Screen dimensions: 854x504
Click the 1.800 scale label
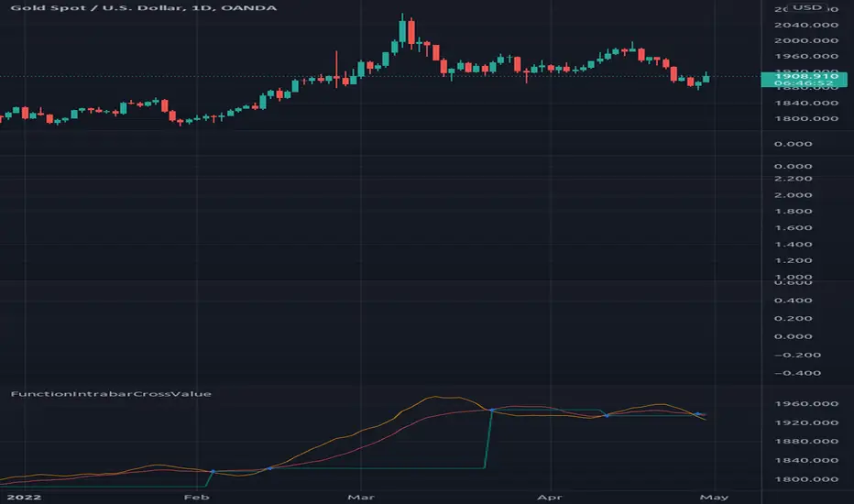(x=793, y=212)
